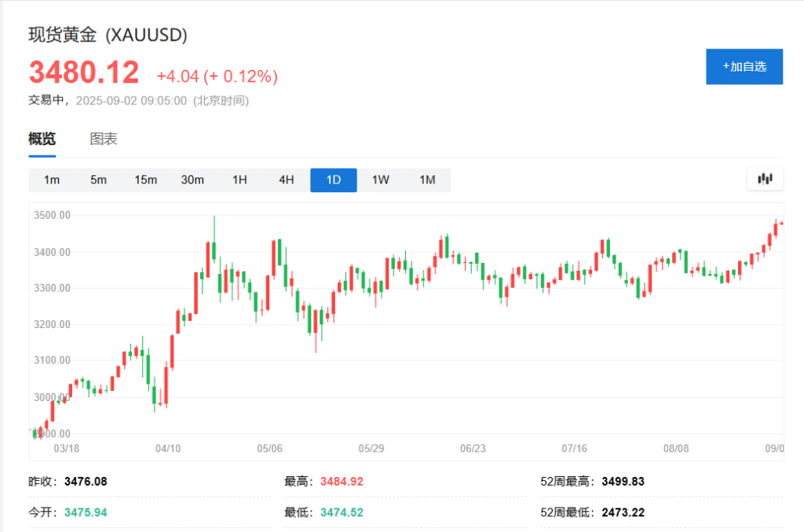
Task: Click the current price 3480.12
Action: [84, 73]
